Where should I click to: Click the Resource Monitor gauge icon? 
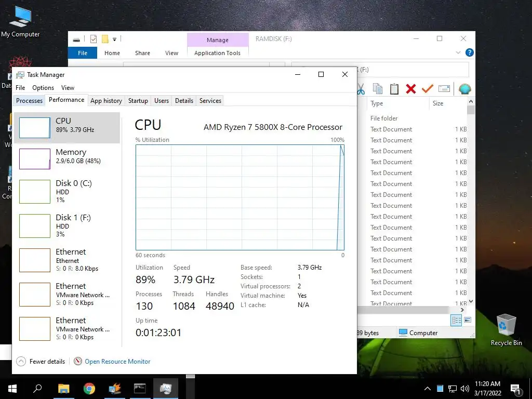pyautogui.click(x=78, y=362)
